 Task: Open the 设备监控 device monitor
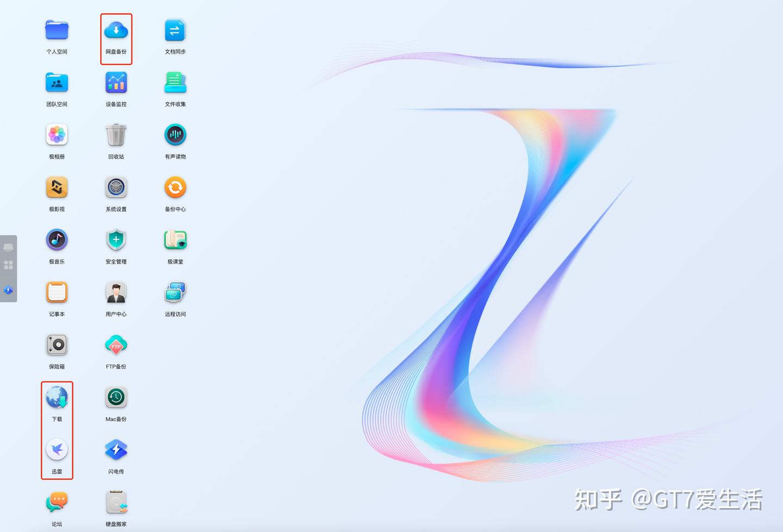[116, 82]
